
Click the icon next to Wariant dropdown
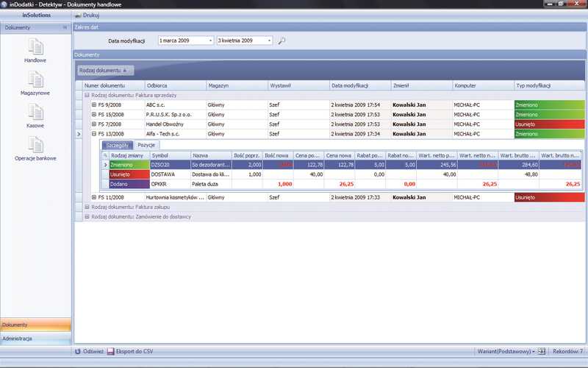(x=542, y=352)
